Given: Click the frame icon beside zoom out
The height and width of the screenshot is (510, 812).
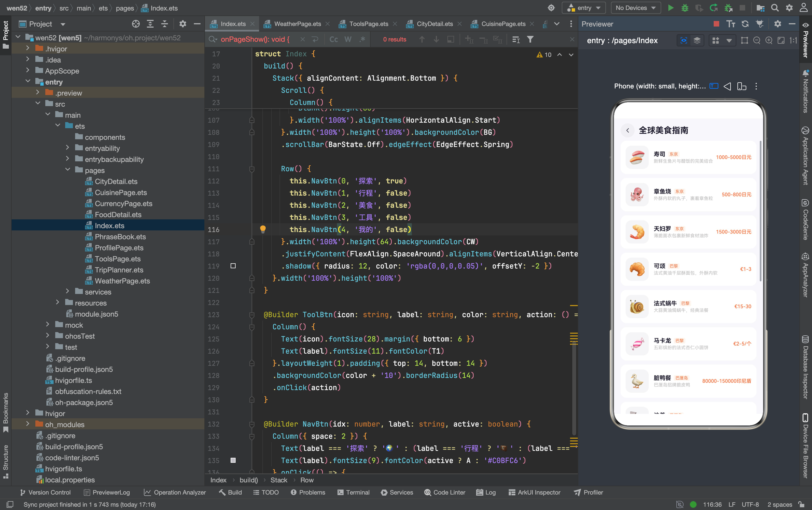Looking at the screenshot, I should tap(745, 41).
